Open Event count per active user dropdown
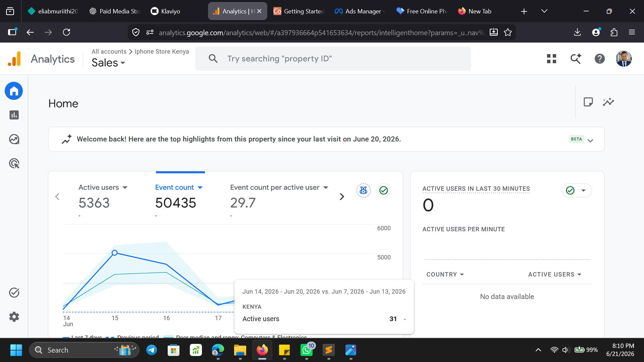This screenshot has width=644, height=362. (326, 188)
